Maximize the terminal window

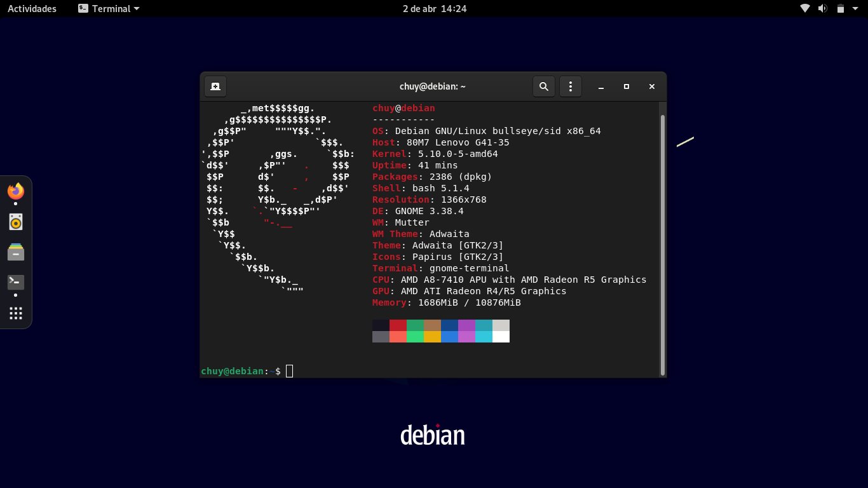coord(627,86)
